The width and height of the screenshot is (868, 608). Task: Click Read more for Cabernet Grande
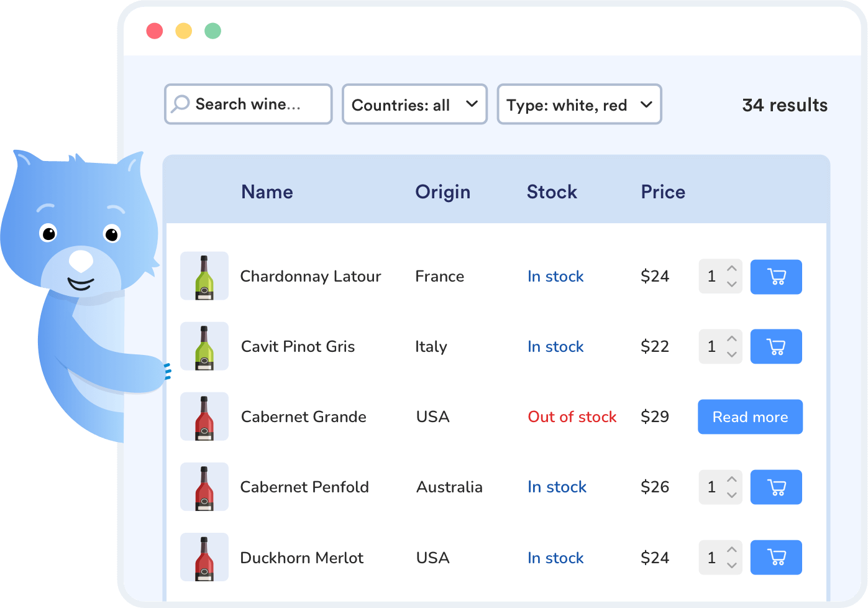(x=750, y=417)
